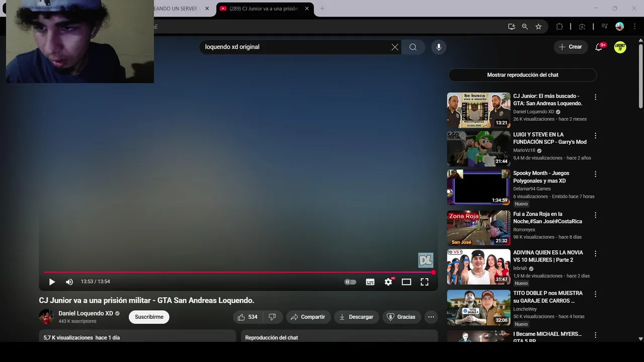The image size is (644, 362).
Task: Click the Compartir share button
Action: (x=308, y=317)
